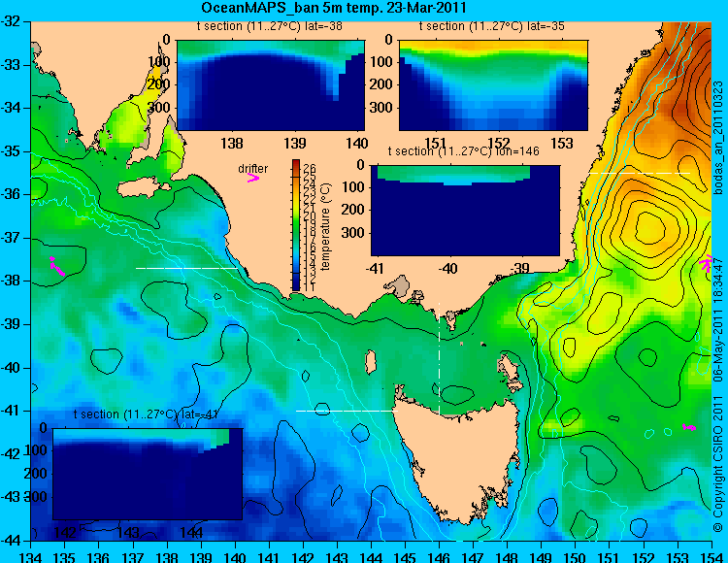Click the 150 label on the main longitude axis
Image resolution: width=728 pixels, height=563 pixels.
(x=576, y=556)
